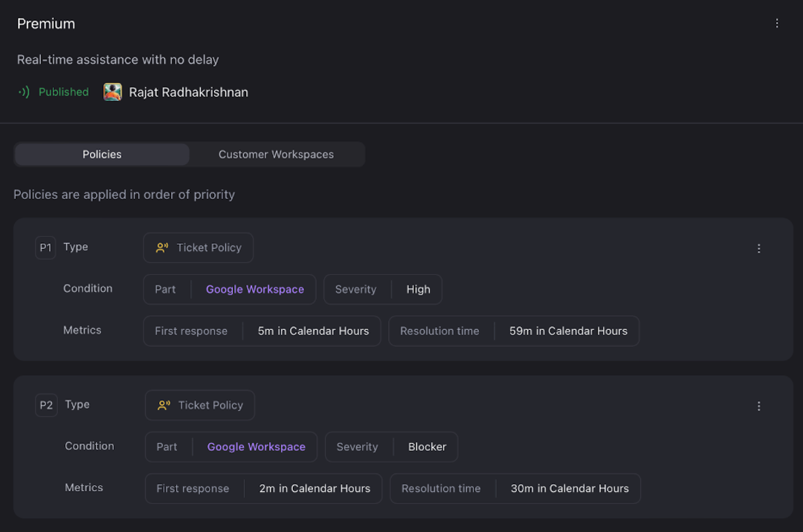This screenshot has height=532, width=803.
Task: Select the P1 priority badge
Action: [45, 247]
